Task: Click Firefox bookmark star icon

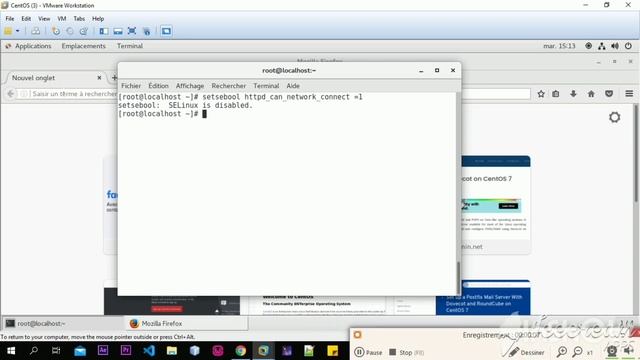Action: 541,94
